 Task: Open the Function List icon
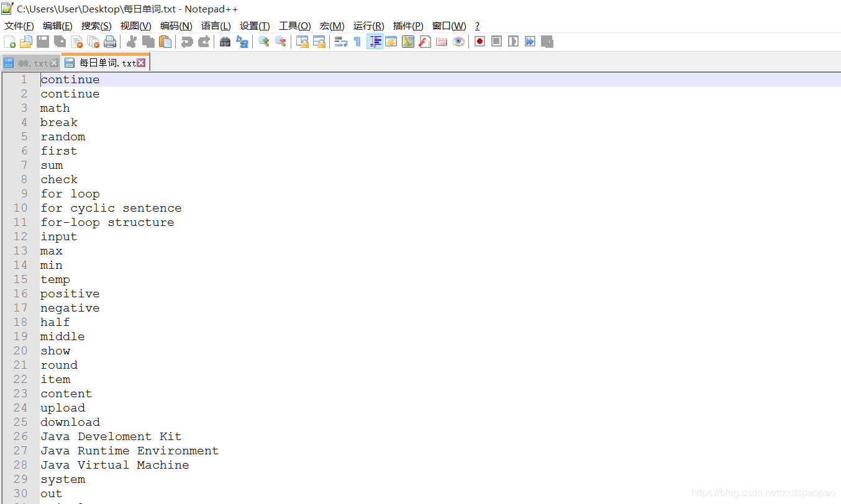point(425,42)
